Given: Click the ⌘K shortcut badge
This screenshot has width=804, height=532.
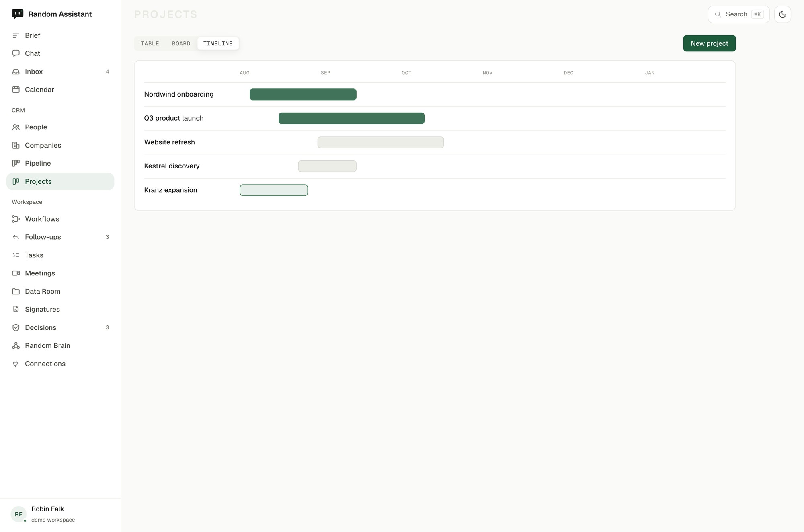Looking at the screenshot, I should (757, 14).
